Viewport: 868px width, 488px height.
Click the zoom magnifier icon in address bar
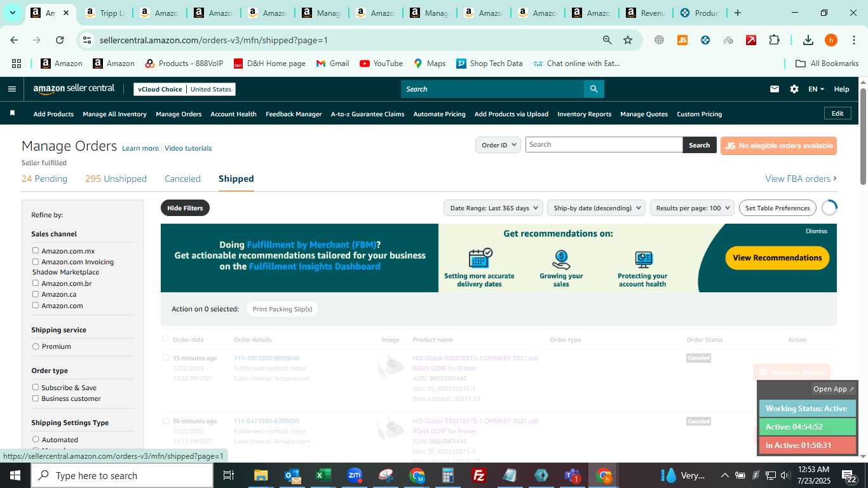tap(607, 40)
